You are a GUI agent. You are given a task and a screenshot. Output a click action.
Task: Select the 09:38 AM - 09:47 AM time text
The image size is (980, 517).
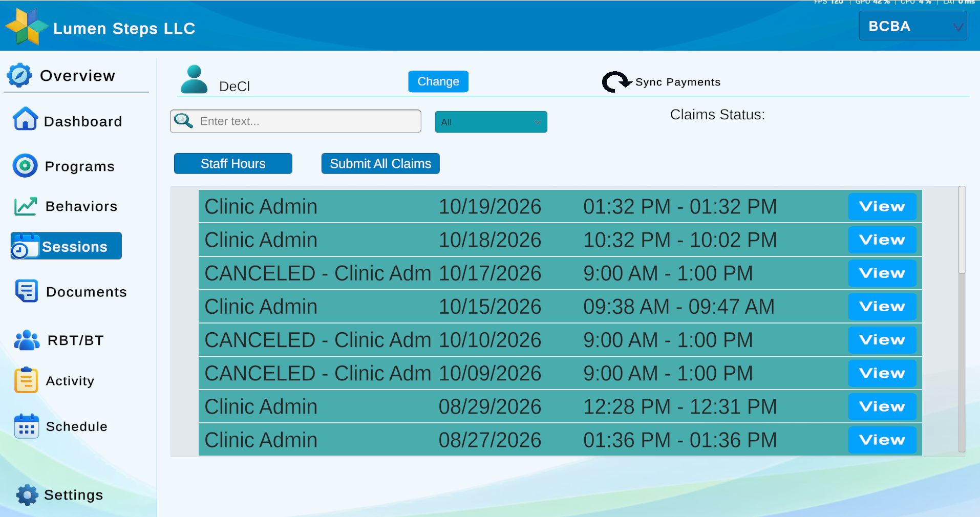(679, 307)
